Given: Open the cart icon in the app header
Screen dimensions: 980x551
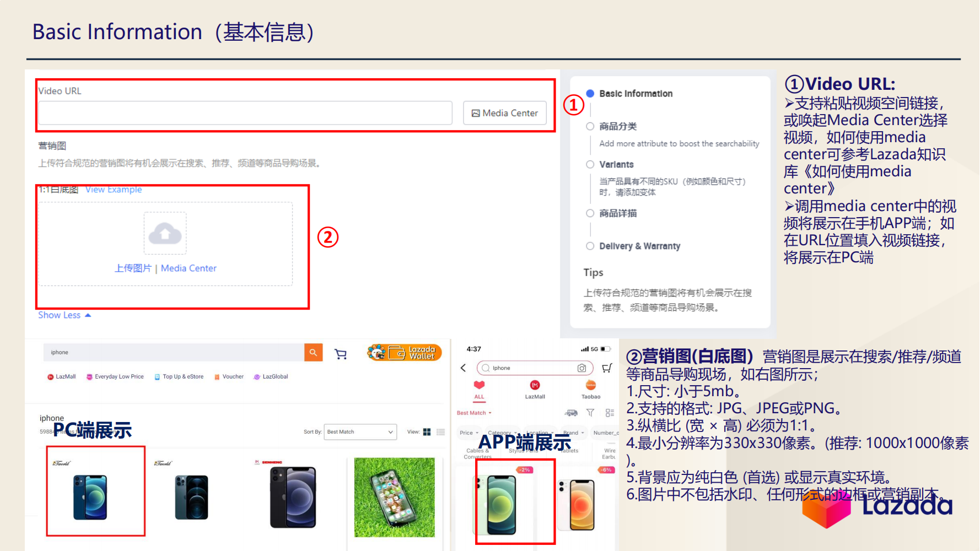Looking at the screenshot, I should tap(607, 368).
